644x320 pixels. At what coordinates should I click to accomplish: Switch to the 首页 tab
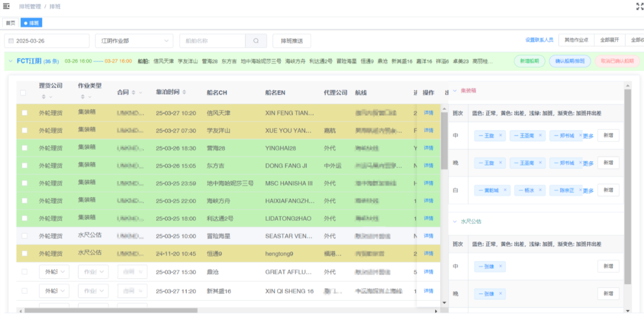(10, 23)
